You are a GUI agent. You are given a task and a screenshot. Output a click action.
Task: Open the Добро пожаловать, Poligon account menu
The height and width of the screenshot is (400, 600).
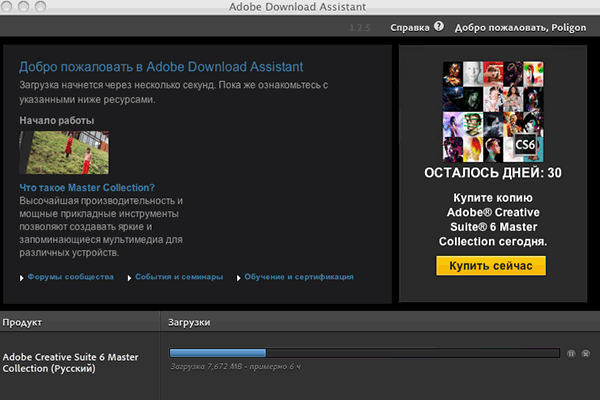click(x=520, y=27)
